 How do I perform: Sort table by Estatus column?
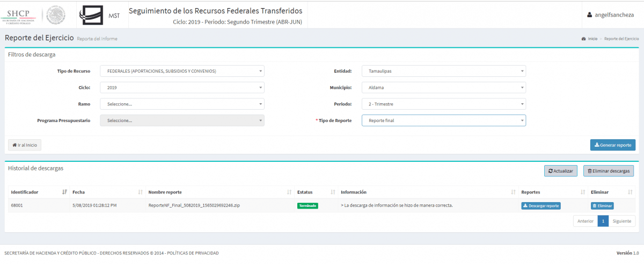[x=316, y=192]
